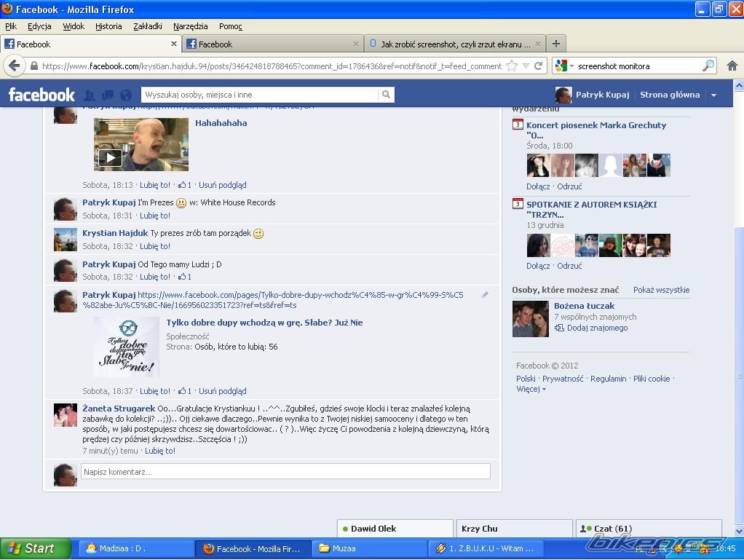Click Dołącz for Koncert piosenek event

pyautogui.click(x=538, y=186)
